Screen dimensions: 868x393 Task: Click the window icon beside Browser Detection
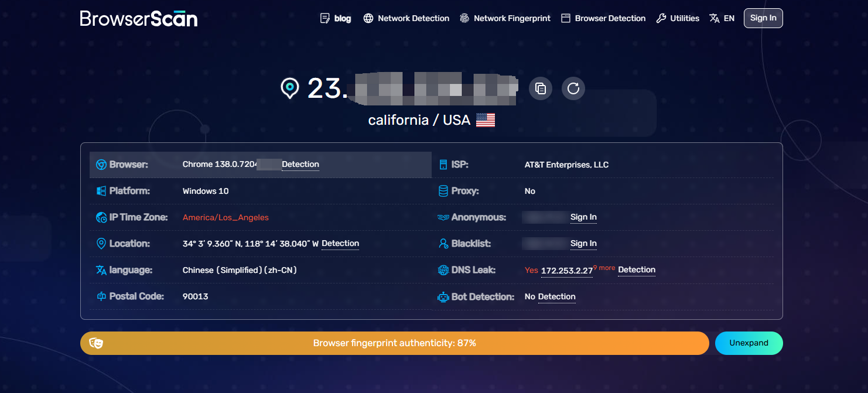[x=566, y=18]
